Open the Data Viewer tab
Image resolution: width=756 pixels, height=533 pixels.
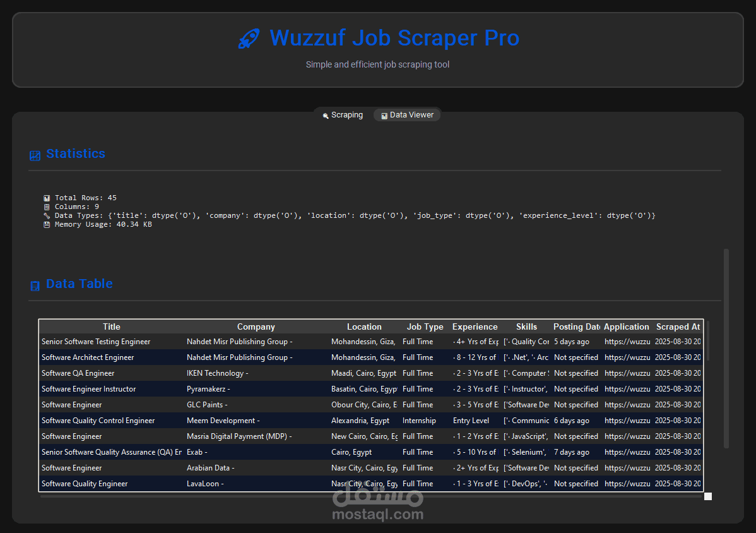point(407,115)
